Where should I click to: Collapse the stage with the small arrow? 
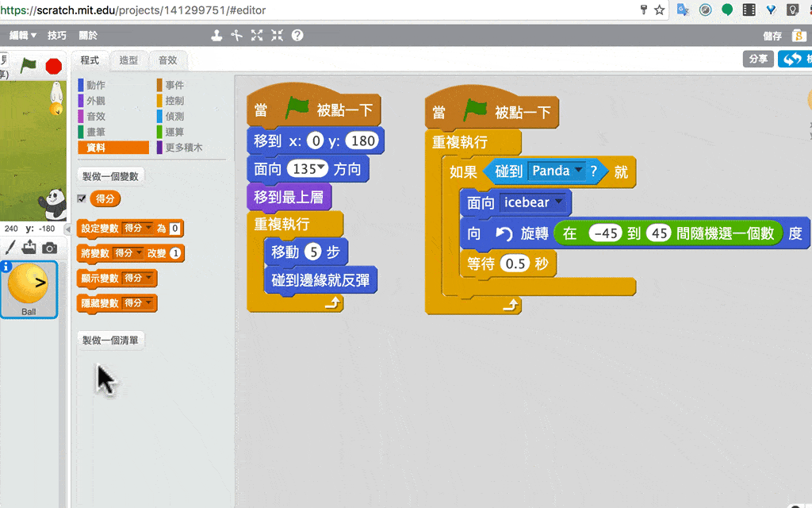[67, 229]
